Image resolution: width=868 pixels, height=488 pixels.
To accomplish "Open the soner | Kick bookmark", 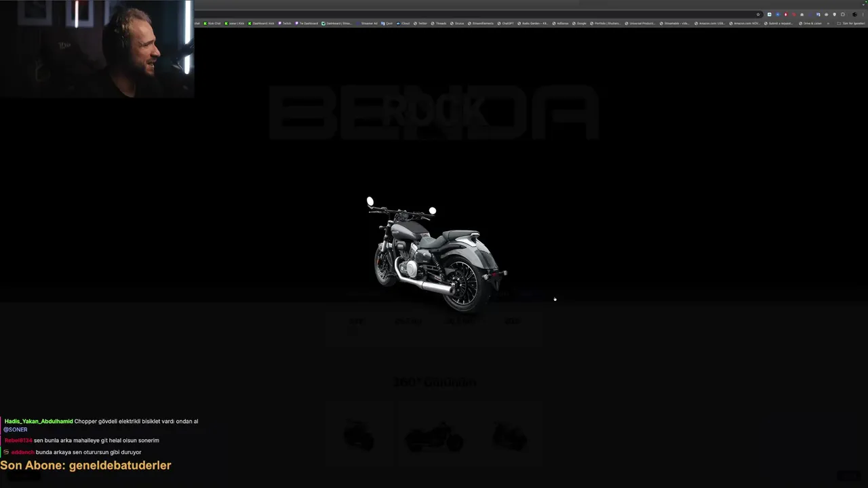I will click(234, 23).
